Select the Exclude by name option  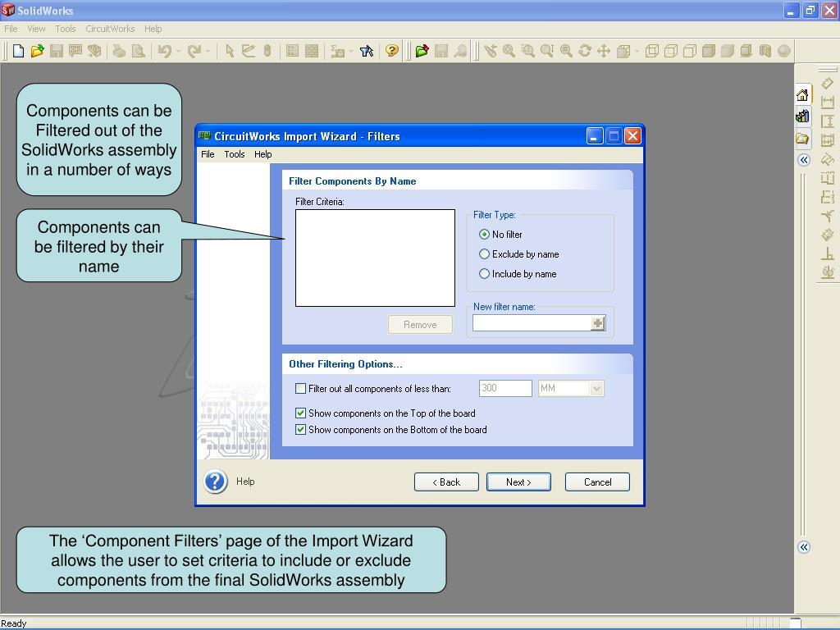coord(484,254)
